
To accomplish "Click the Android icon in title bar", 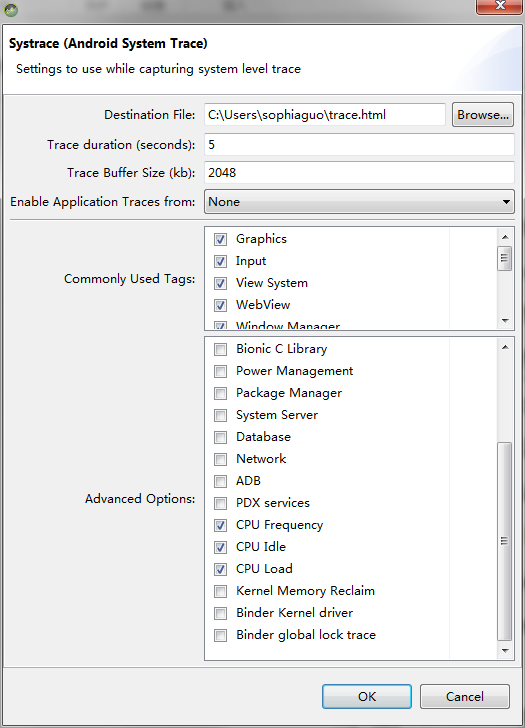I will (x=11, y=9).
